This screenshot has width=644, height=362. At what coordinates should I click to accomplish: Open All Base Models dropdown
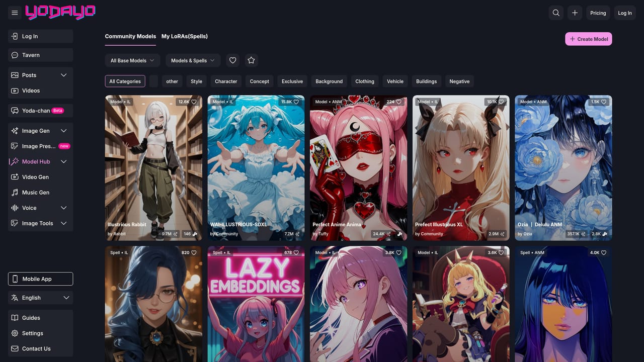point(133,60)
